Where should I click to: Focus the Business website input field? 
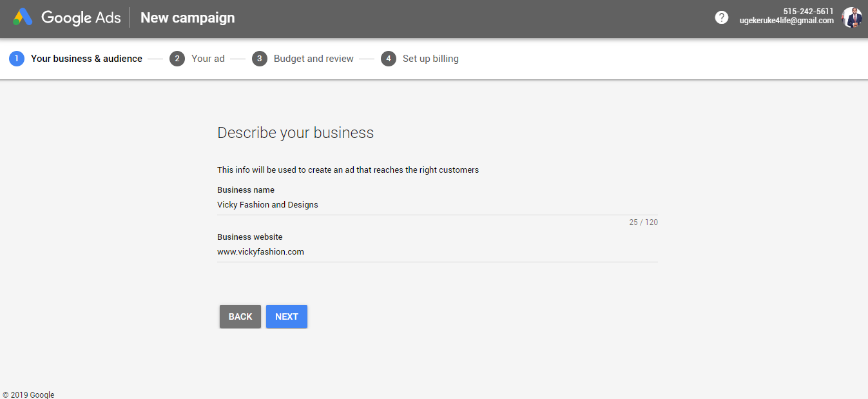(437, 252)
